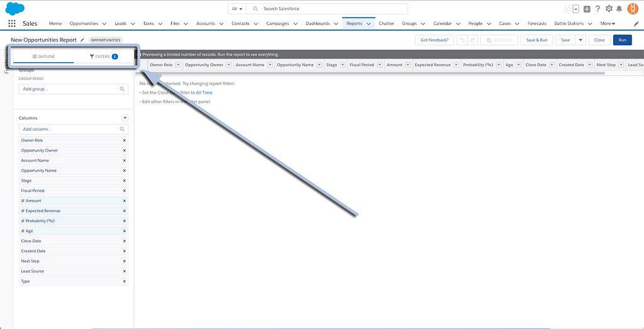
Task: Click the pencil icon to rename the report
Action: click(82, 40)
